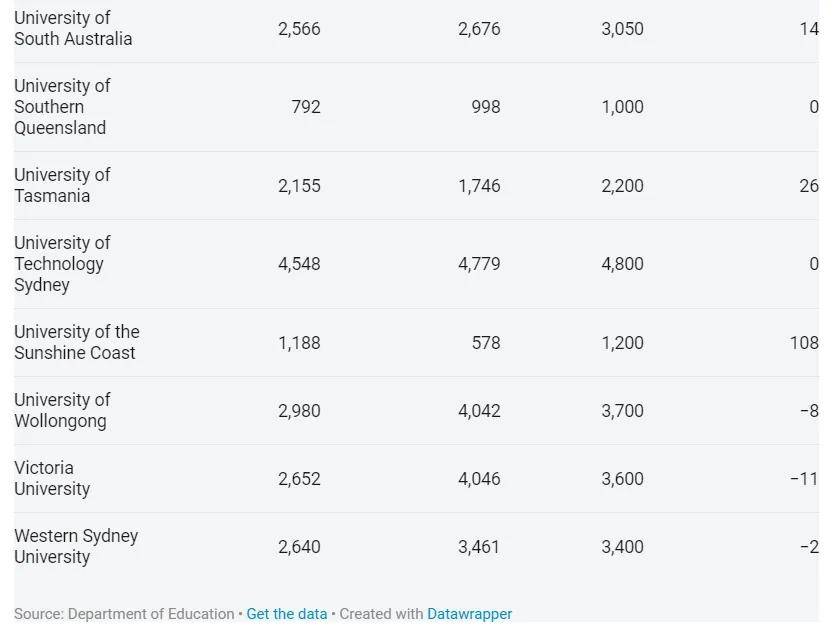The width and height of the screenshot is (833, 637).
Task: Click the 1,746 cell for Tasmania
Action: tap(479, 186)
